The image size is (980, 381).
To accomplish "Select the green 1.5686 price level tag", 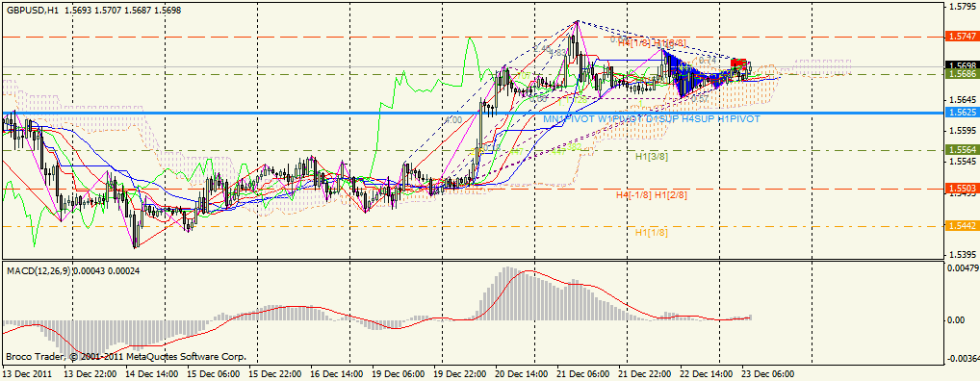I will coord(962,74).
